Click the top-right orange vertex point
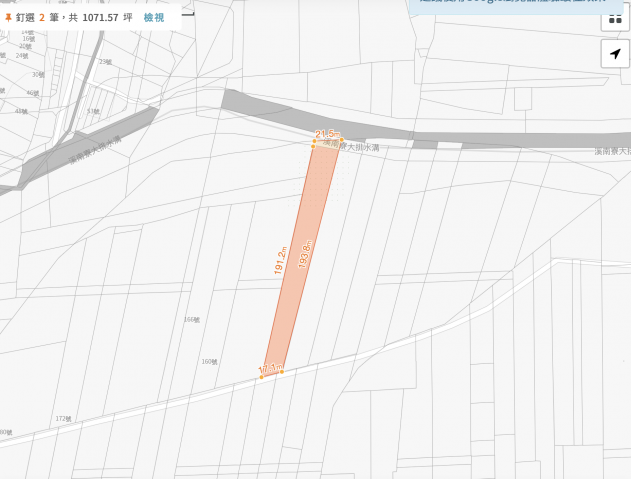This screenshot has width=631, height=479. click(x=342, y=140)
